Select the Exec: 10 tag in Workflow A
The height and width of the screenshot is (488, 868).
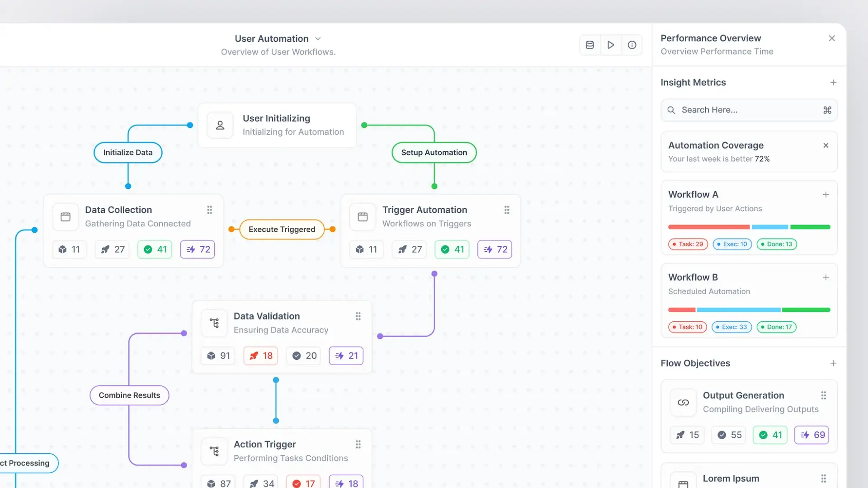click(732, 244)
